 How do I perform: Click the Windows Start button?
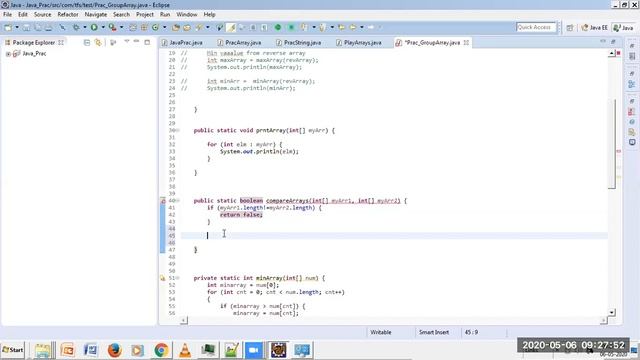[x=13, y=350]
